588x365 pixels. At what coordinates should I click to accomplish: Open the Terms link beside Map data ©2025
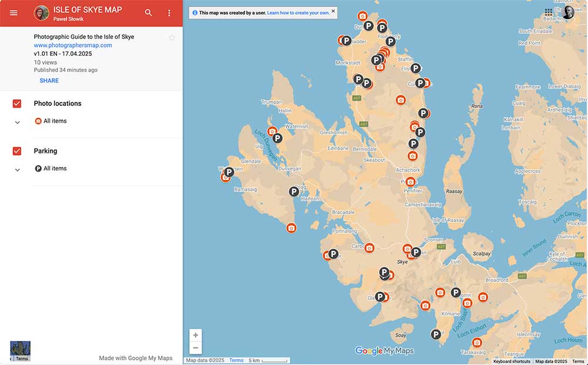(236, 360)
